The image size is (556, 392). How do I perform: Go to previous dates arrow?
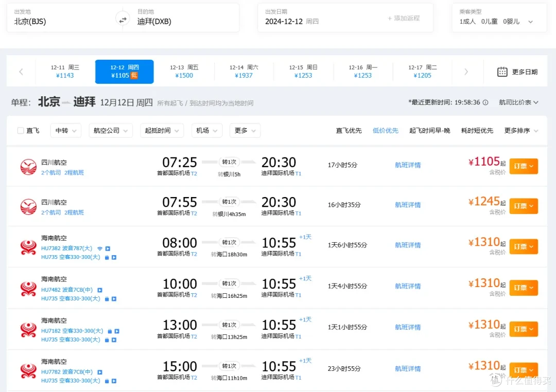(21, 72)
